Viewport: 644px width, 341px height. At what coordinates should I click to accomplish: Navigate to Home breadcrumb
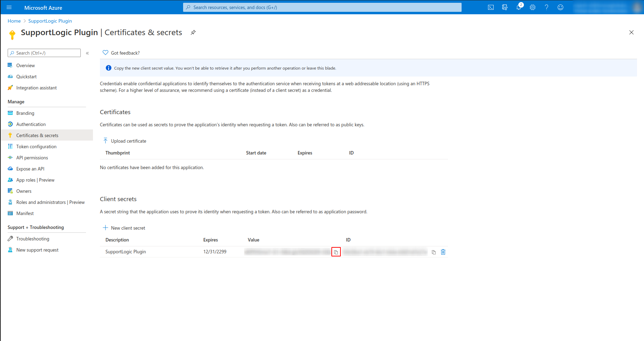14,21
